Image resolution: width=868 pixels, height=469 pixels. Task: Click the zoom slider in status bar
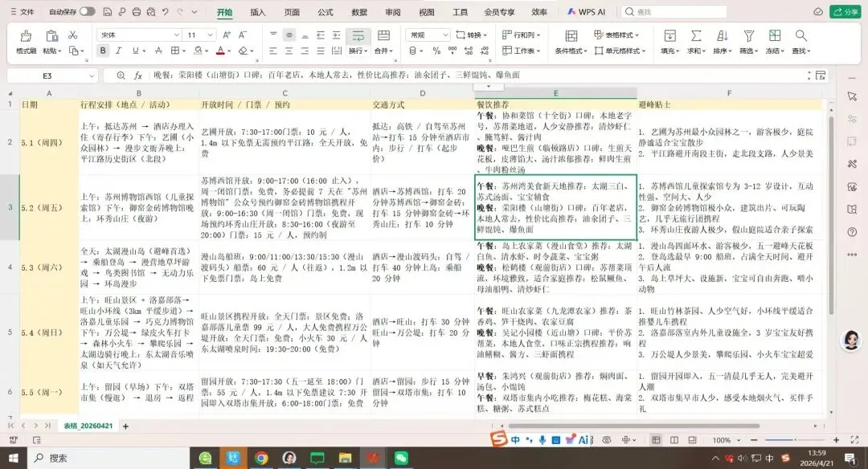(x=795, y=440)
